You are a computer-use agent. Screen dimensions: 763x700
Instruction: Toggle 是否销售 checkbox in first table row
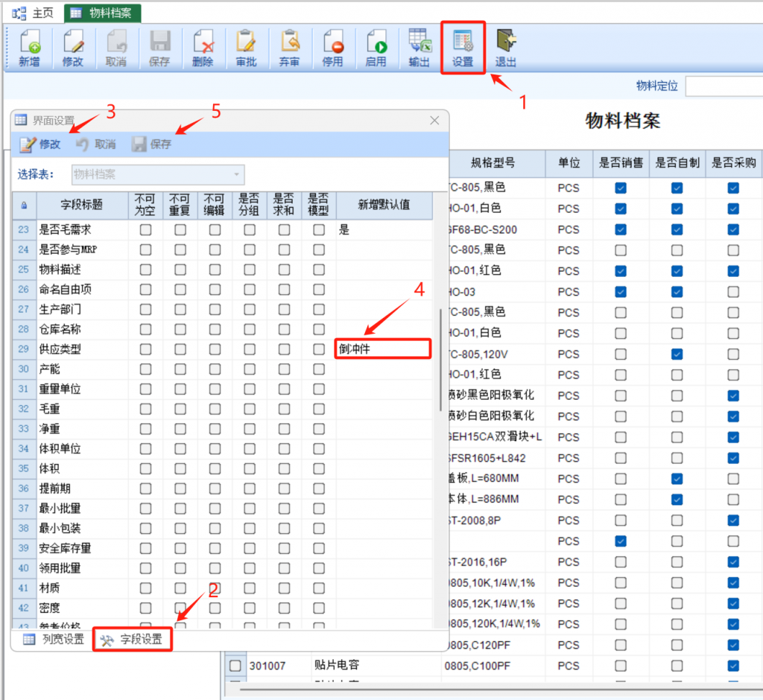click(x=621, y=188)
